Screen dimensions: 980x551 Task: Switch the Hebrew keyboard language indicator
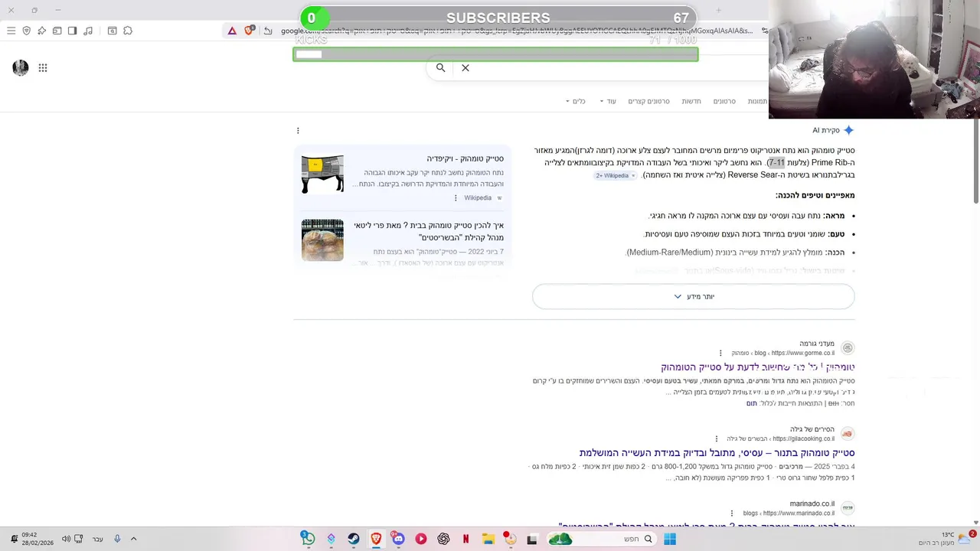(x=97, y=540)
